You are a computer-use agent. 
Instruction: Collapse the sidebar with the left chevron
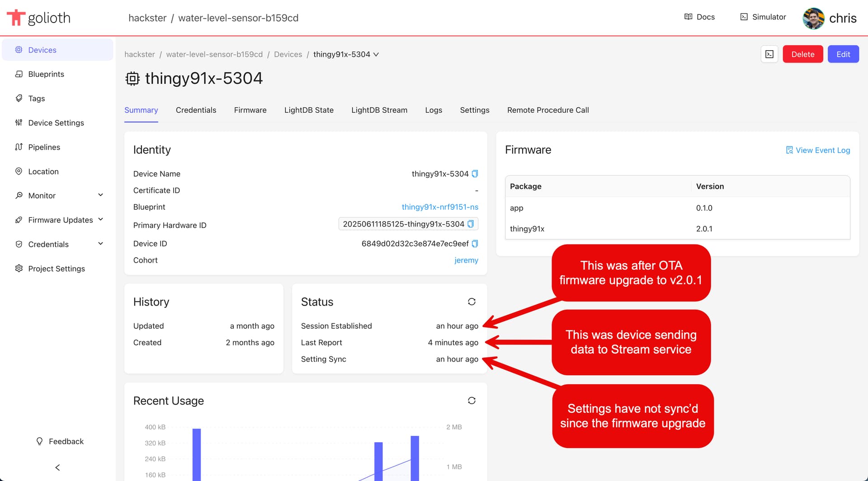[x=57, y=467]
